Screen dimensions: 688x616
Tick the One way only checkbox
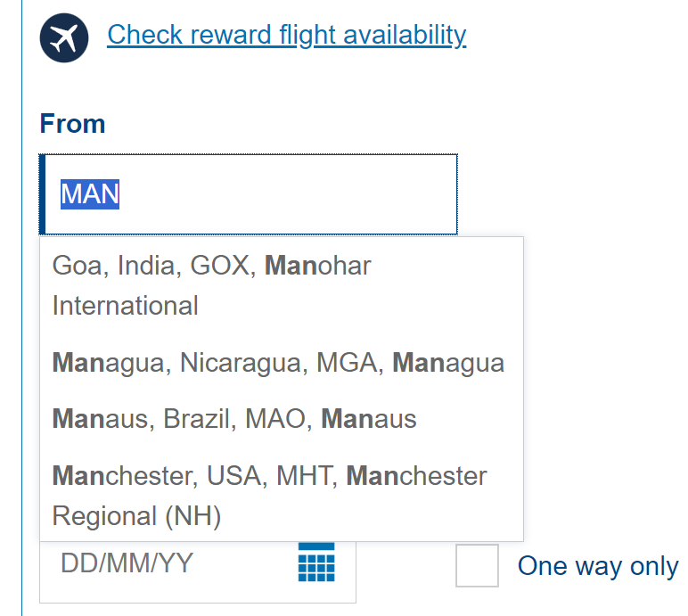pyautogui.click(x=477, y=566)
